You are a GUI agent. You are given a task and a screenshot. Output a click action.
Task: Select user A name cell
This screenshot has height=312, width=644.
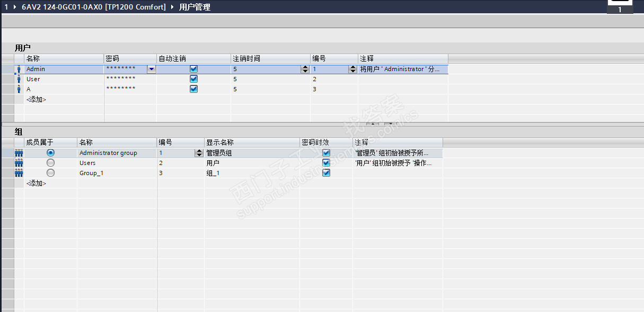pos(64,89)
